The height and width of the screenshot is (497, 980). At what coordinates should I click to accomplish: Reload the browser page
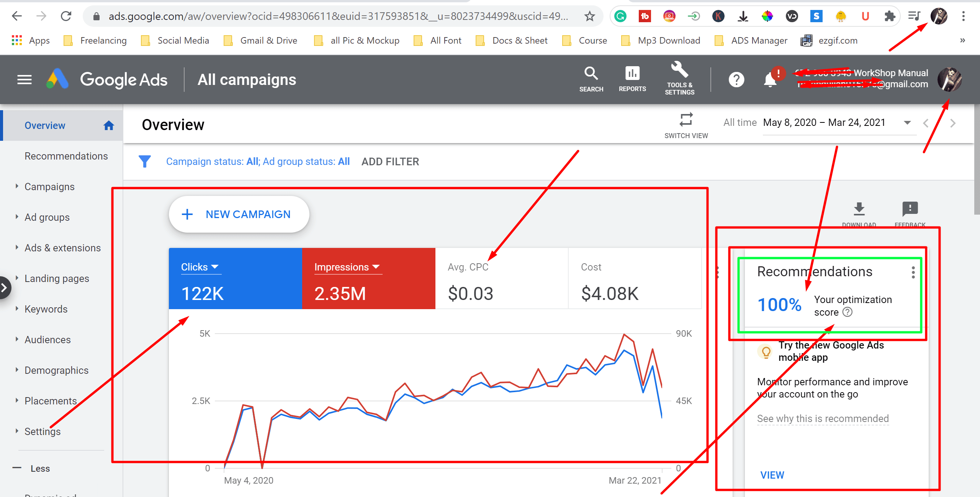tap(66, 16)
